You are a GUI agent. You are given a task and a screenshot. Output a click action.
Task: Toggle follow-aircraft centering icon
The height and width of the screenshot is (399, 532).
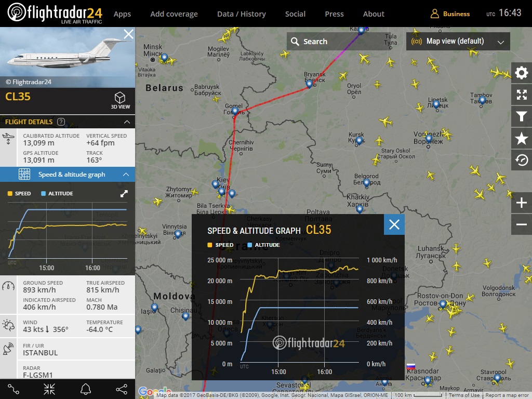(x=49, y=389)
